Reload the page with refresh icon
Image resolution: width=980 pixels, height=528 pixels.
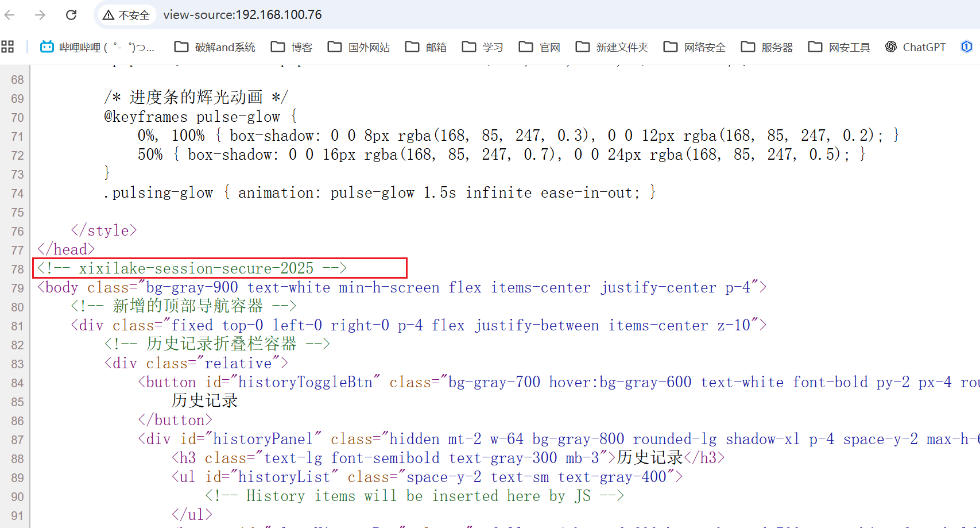pos(71,15)
